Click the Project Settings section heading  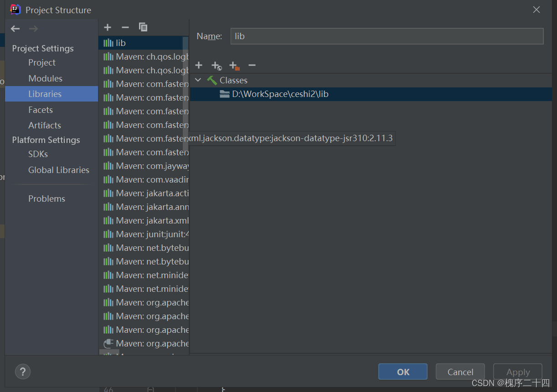coord(43,48)
